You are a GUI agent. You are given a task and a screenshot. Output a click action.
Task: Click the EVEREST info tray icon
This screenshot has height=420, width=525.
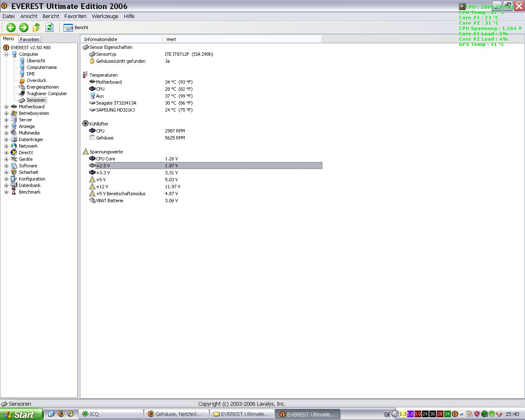click(x=454, y=414)
